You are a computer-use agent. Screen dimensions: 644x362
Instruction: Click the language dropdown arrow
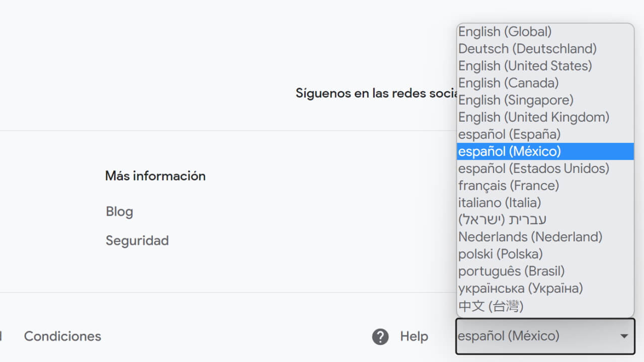pyautogui.click(x=624, y=336)
